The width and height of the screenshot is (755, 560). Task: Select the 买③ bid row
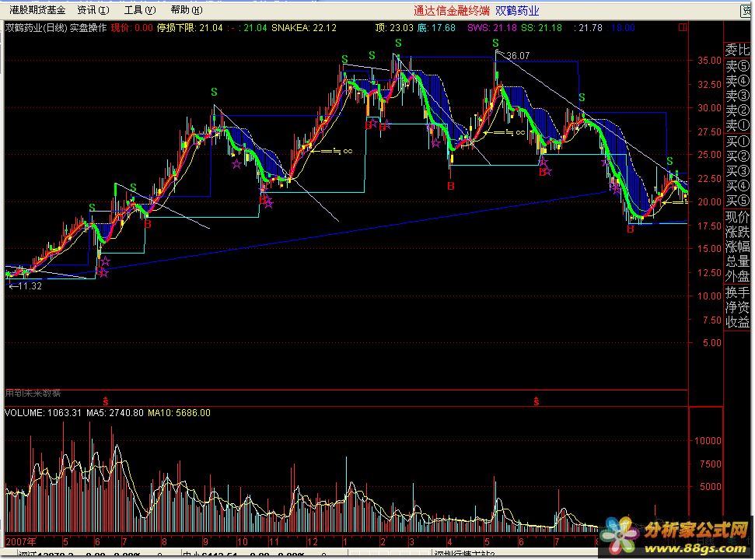(x=737, y=171)
